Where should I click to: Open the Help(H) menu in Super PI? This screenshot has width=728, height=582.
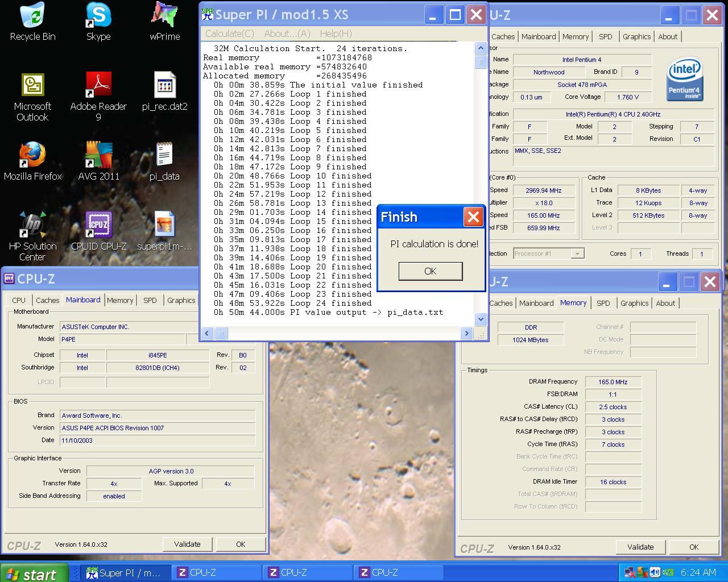click(336, 34)
